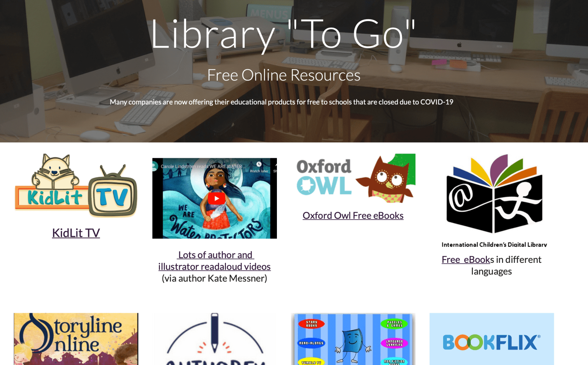Viewport: 588px width, 365px height.
Task: Open the Storyline Online image
Action: tap(76, 339)
